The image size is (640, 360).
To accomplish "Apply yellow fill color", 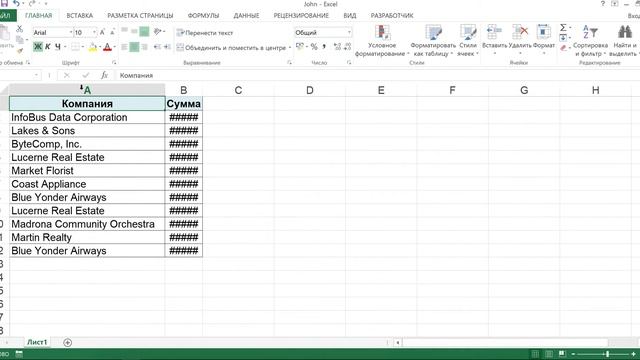I will point(93,47).
